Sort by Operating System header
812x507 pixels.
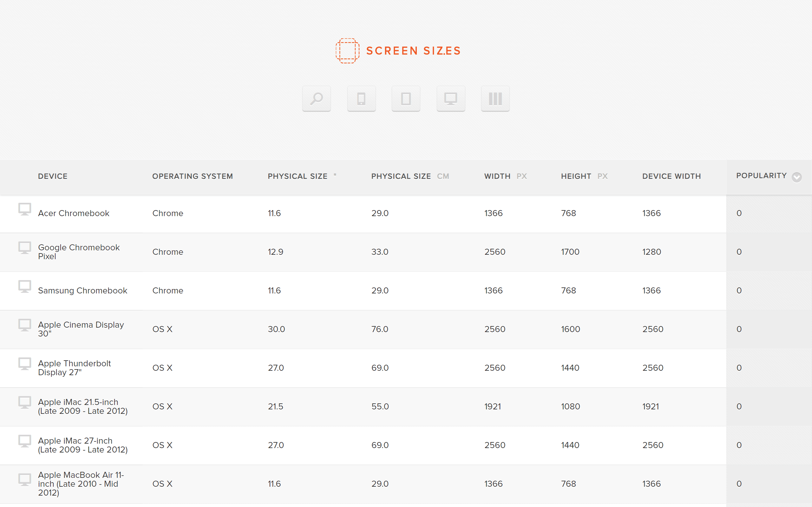pyautogui.click(x=192, y=176)
